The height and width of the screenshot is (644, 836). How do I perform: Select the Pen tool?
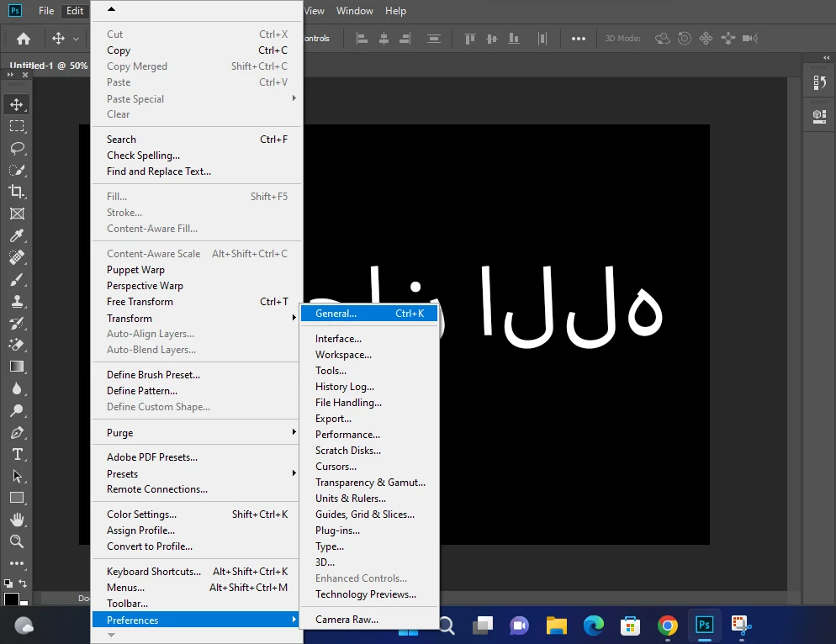[17, 432]
